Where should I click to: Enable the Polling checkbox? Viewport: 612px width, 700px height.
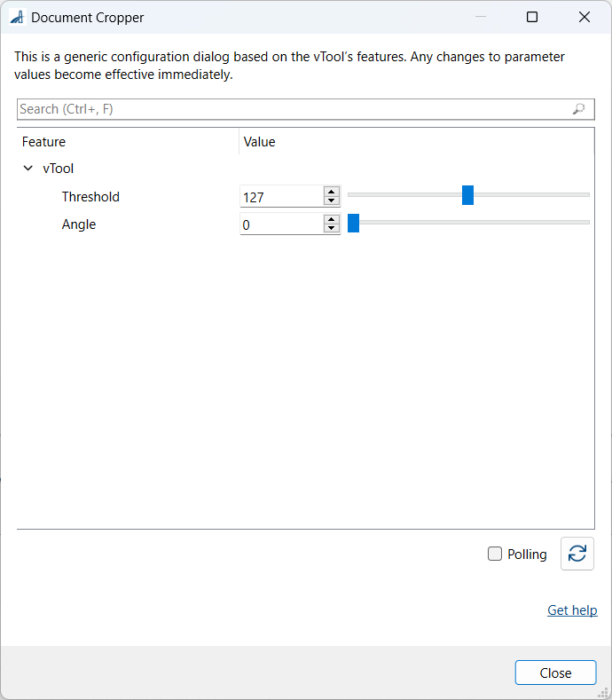click(495, 554)
